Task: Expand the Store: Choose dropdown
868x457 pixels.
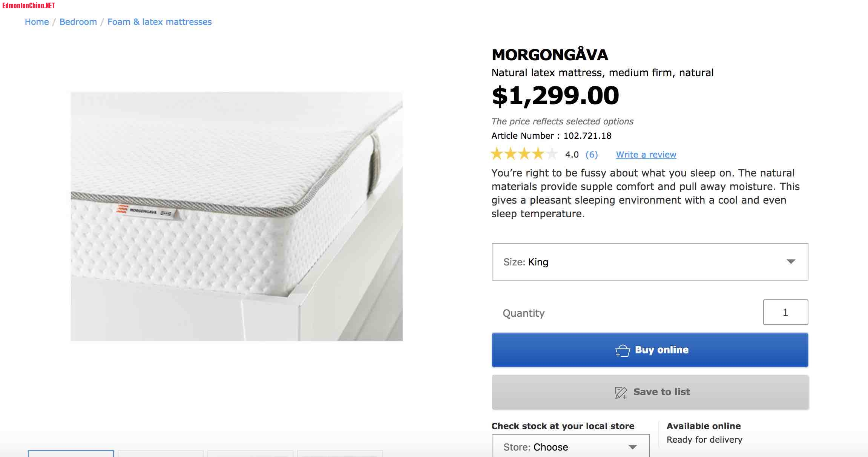Action: (570, 447)
